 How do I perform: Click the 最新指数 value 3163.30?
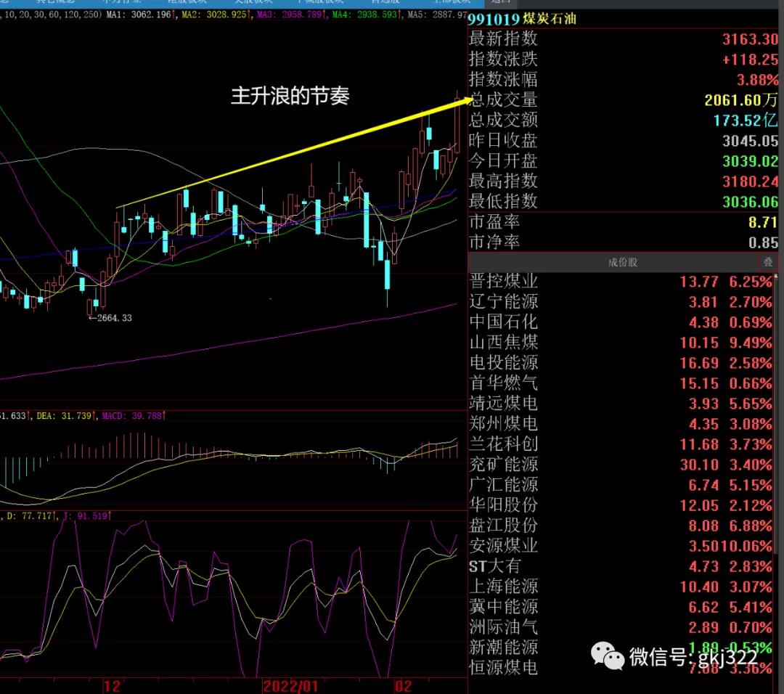click(x=750, y=39)
